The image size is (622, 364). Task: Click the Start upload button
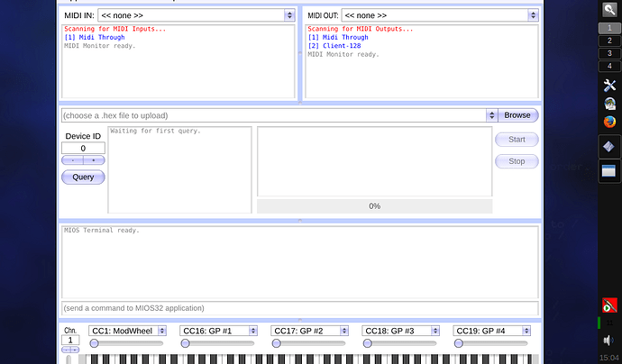point(517,140)
